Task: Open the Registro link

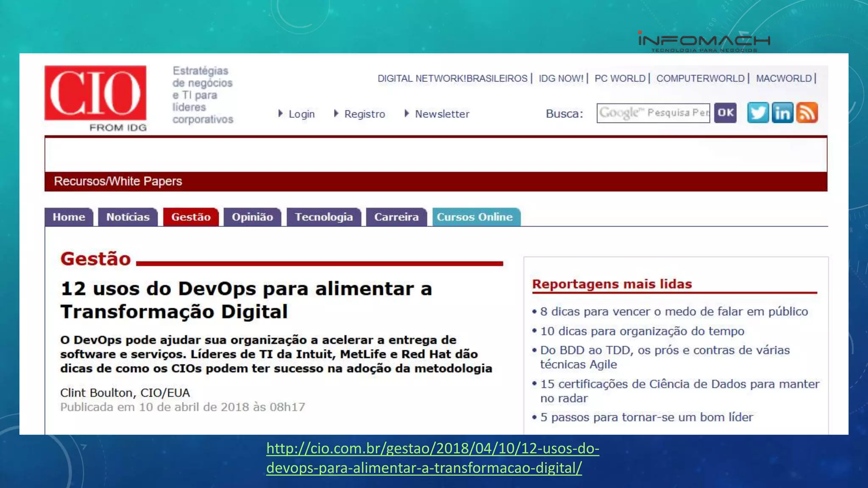Action: click(364, 114)
